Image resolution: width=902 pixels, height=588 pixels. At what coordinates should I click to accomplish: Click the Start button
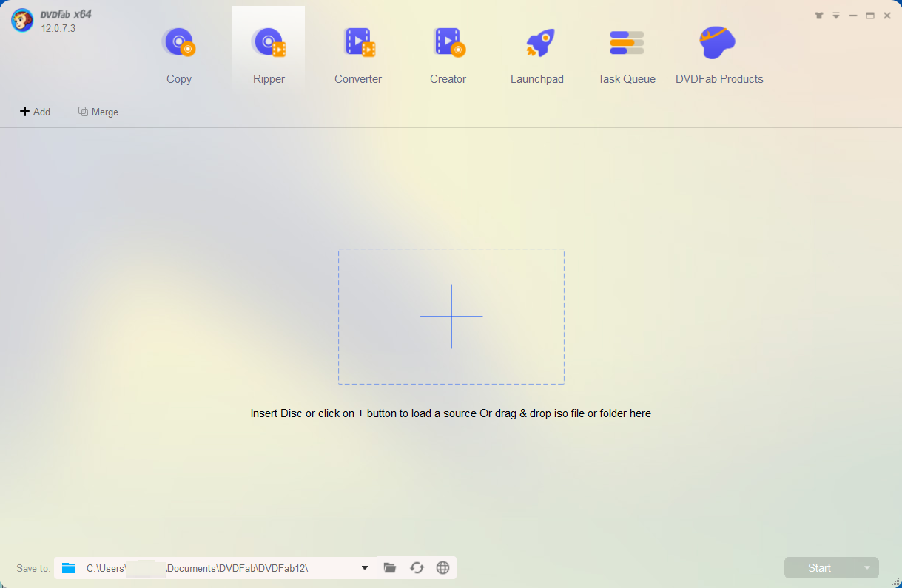point(820,568)
